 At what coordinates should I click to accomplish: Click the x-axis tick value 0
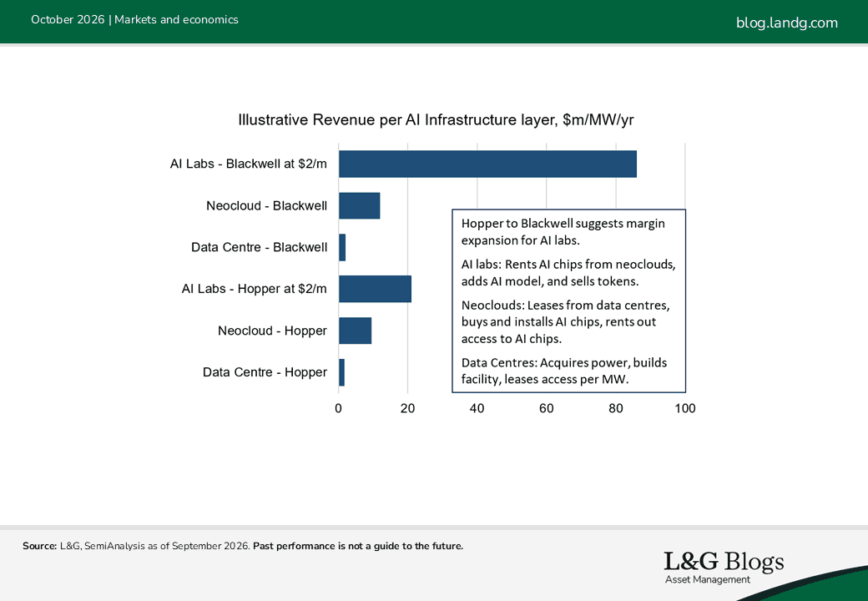coord(338,408)
